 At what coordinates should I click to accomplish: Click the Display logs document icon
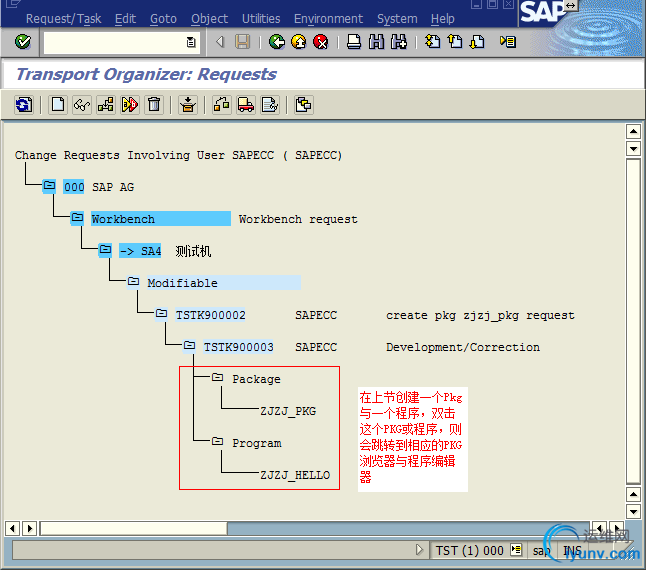(270, 105)
